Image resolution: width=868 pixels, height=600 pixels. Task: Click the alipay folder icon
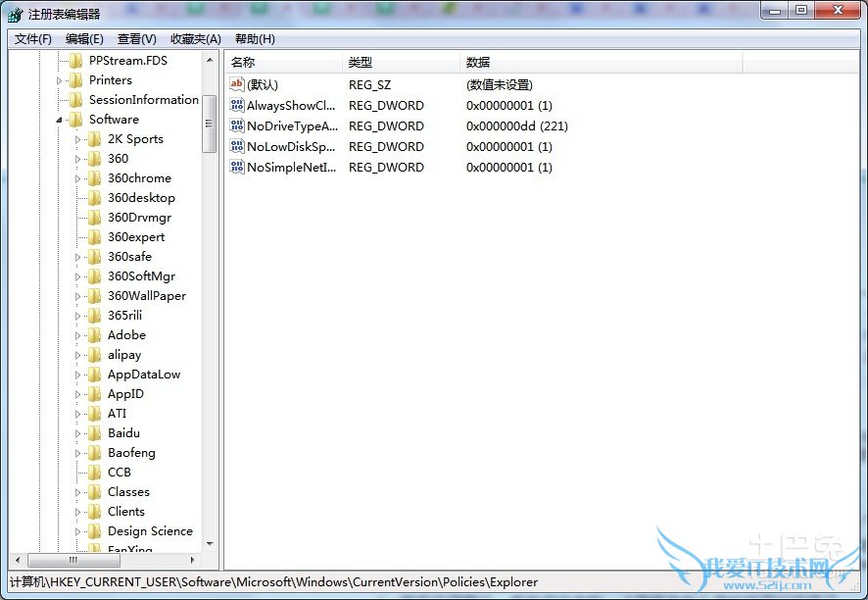[95, 355]
